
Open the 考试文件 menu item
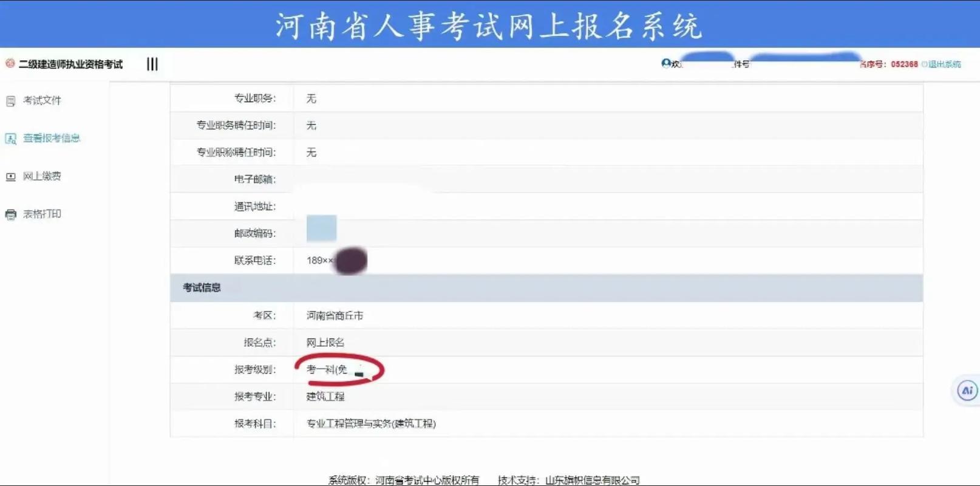(42, 100)
